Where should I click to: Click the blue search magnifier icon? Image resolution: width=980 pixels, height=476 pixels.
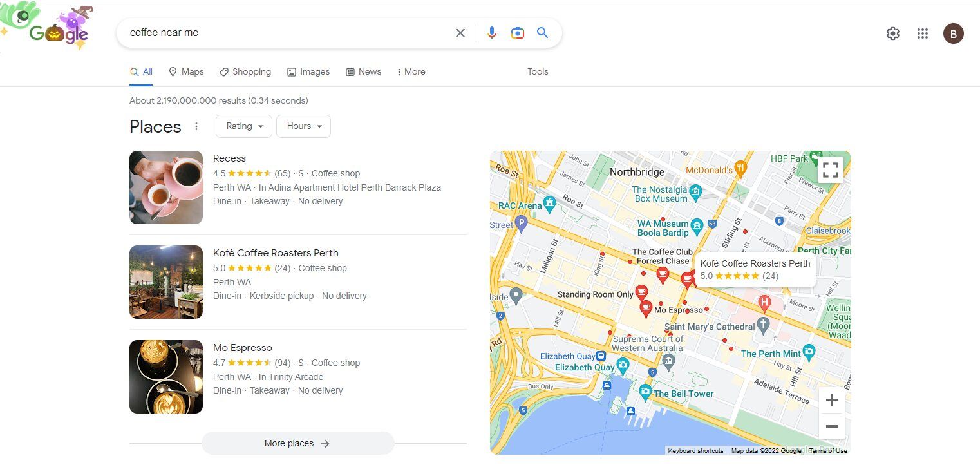click(542, 32)
